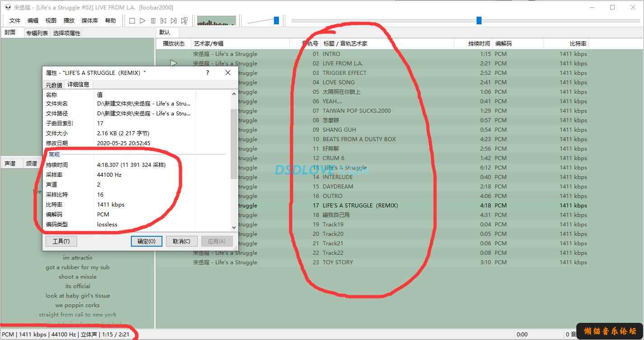
Task: Sort by 标题 / 音轨艺术家 column header
Action: click(x=388, y=44)
